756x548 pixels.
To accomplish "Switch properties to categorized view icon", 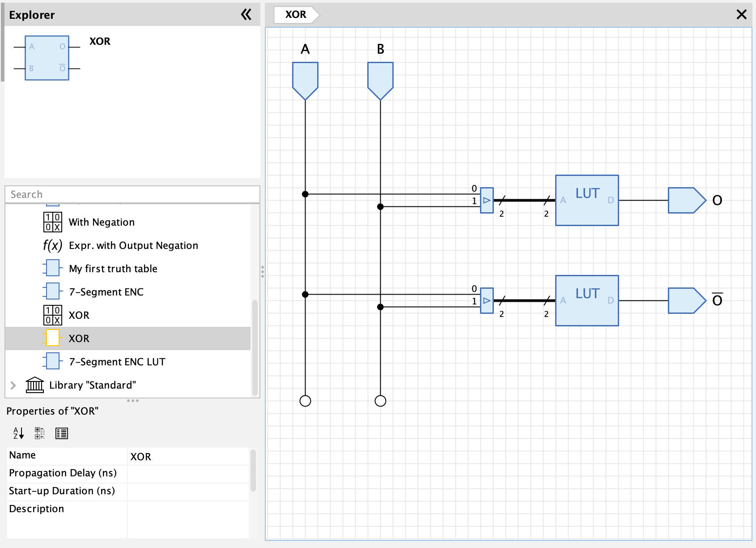I will pyautogui.click(x=40, y=433).
